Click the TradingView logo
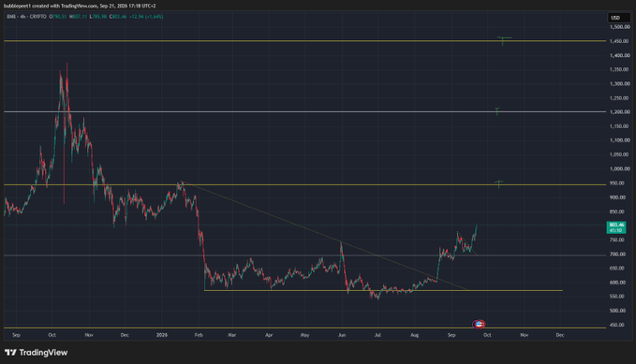 point(37,353)
